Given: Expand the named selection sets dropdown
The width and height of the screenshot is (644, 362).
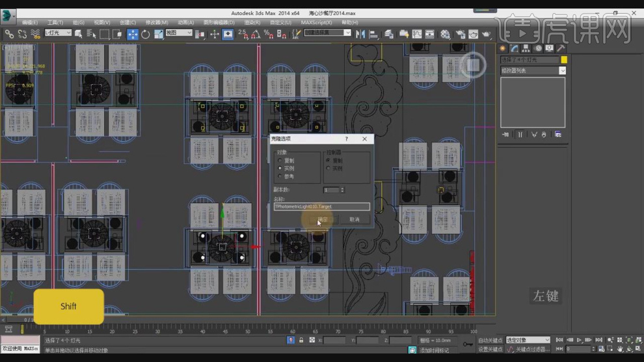Looking at the screenshot, I should point(347,33).
